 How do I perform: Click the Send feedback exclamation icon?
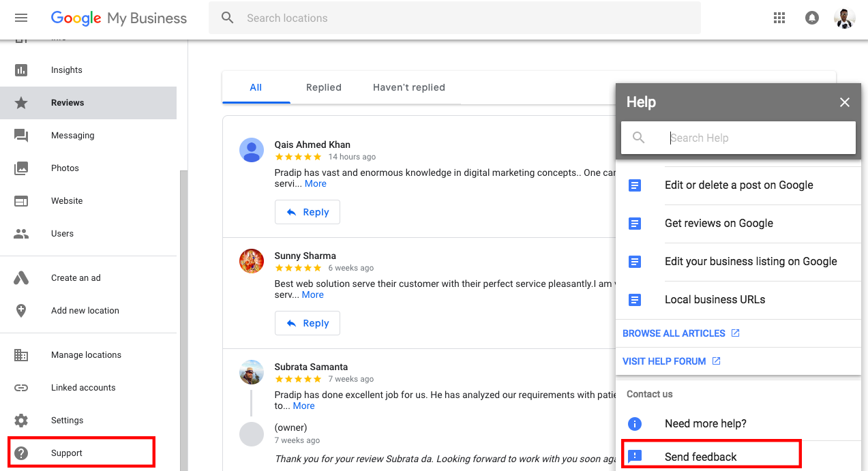tap(635, 457)
